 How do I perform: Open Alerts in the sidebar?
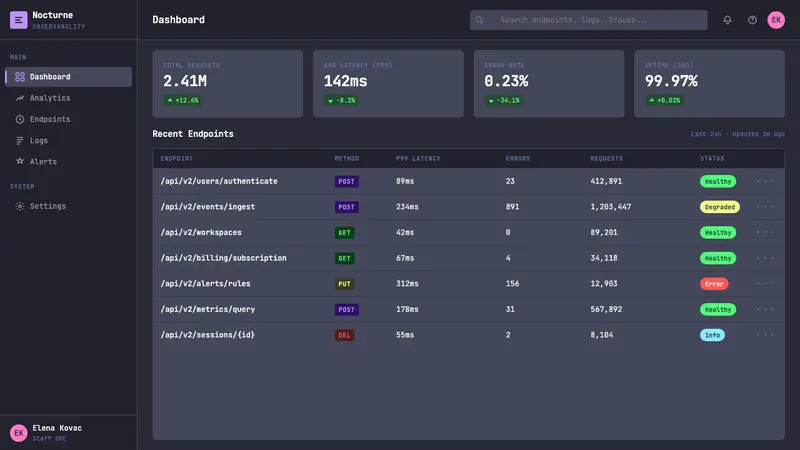pos(68,161)
